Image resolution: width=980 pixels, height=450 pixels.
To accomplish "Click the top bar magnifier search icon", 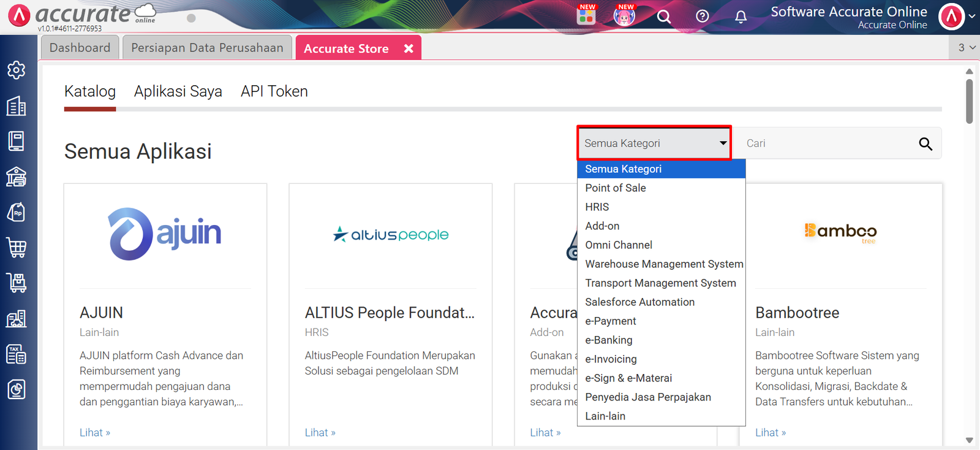I will point(664,17).
